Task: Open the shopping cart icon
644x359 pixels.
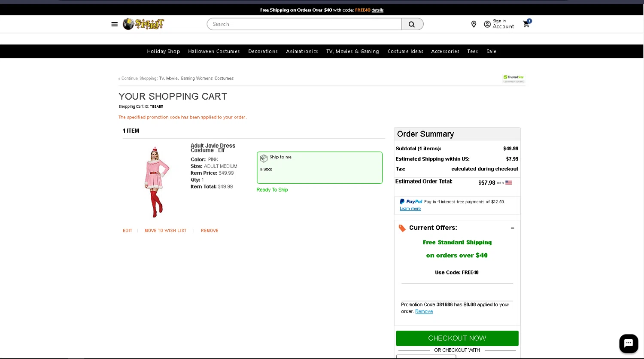Action: [526, 24]
